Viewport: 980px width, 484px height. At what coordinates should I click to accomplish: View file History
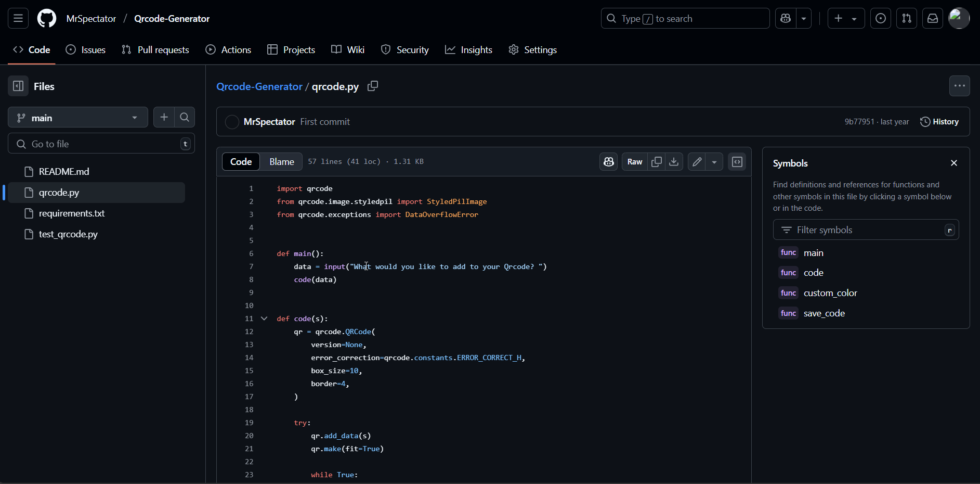click(x=939, y=122)
